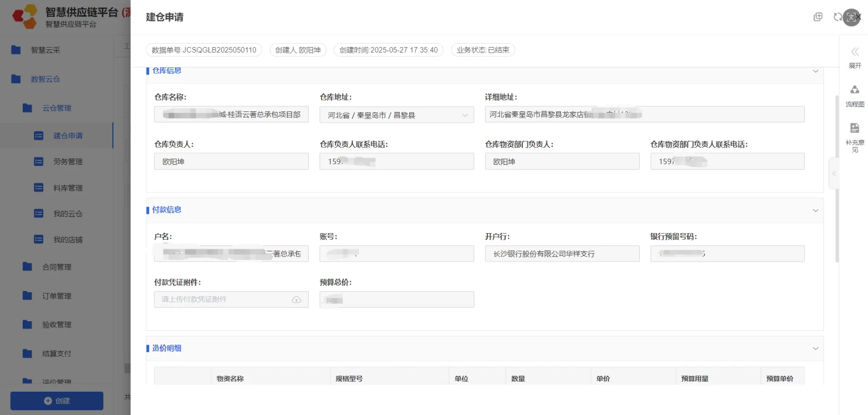Click the dialog vertical scrollbar
The height and width of the screenshot is (415, 868).
pyautogui.click(x=837, y=179)
